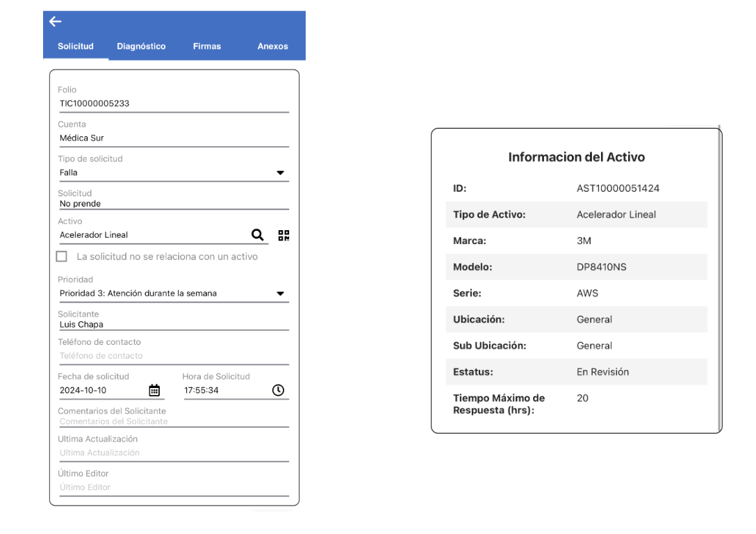
Task: Click the Solicitante field with Luis Chapa
Action: coord(172,325)
